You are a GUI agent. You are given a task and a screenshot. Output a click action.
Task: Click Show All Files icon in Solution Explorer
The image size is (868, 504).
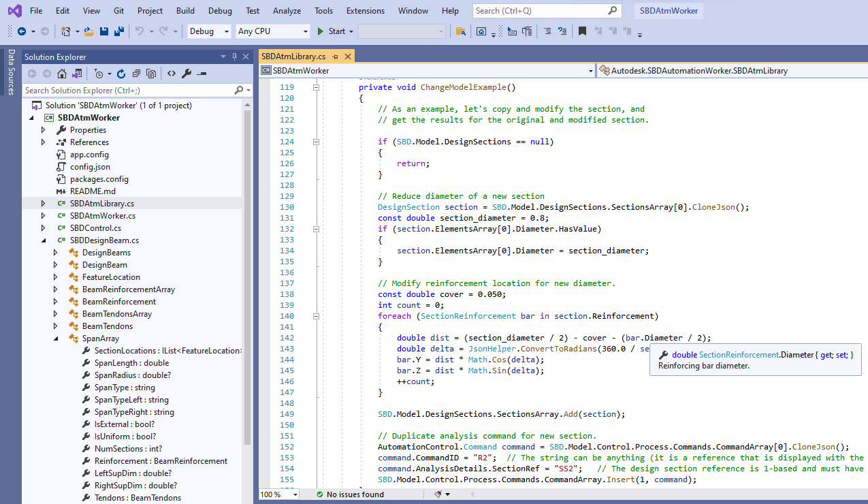(x=151, y=74)
